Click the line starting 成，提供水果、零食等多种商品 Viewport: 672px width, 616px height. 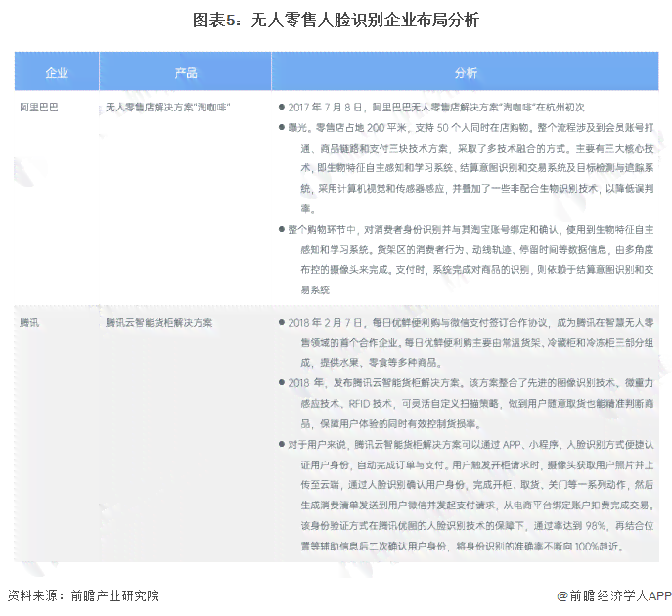click(371, 363)
